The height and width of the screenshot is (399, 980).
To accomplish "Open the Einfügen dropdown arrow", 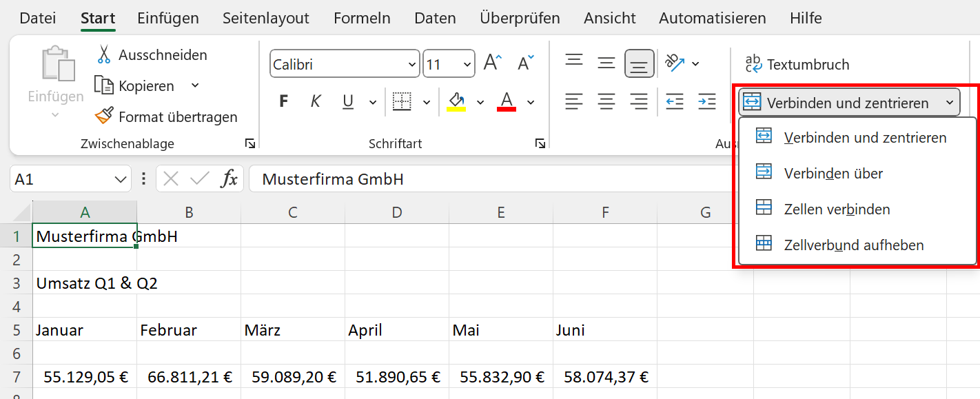I will tap(56, 114).
